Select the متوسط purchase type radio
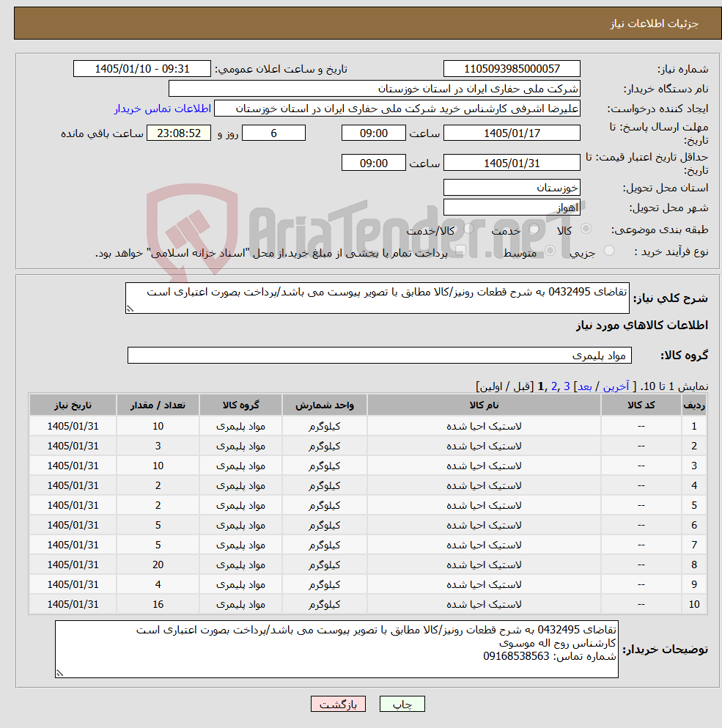The height and width of the screenshot is (728, 722). (550, 251)
